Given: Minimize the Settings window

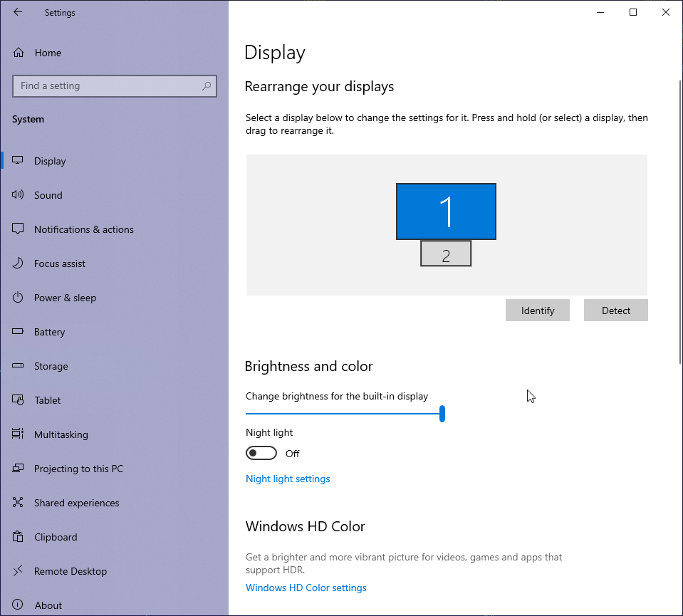Looking at the screenshot, I should pyautogui.click(x=600, y=12).
